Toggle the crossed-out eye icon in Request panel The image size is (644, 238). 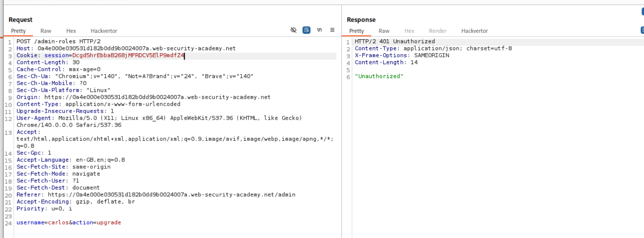coord(294,30)
